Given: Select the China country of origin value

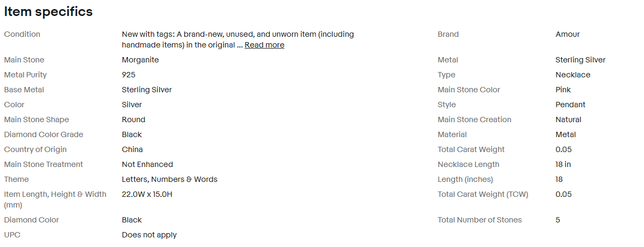Looking at the screenshot, I should point(132,149).
